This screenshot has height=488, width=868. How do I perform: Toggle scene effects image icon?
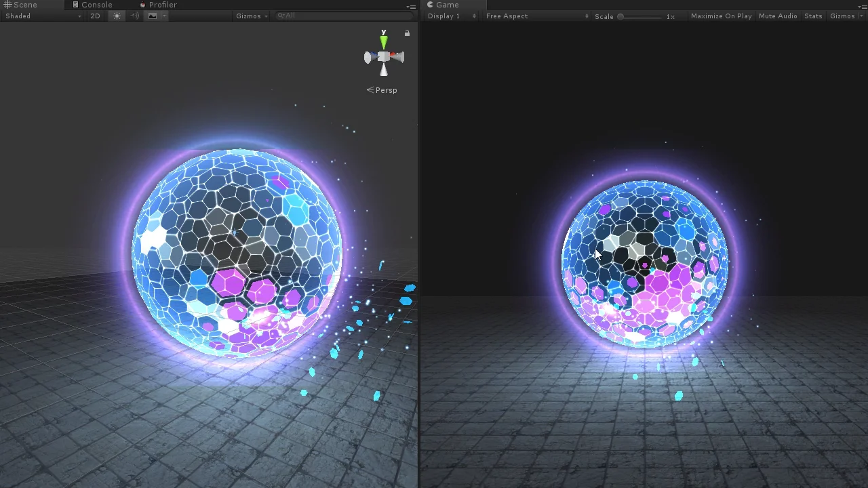point(153,16)
